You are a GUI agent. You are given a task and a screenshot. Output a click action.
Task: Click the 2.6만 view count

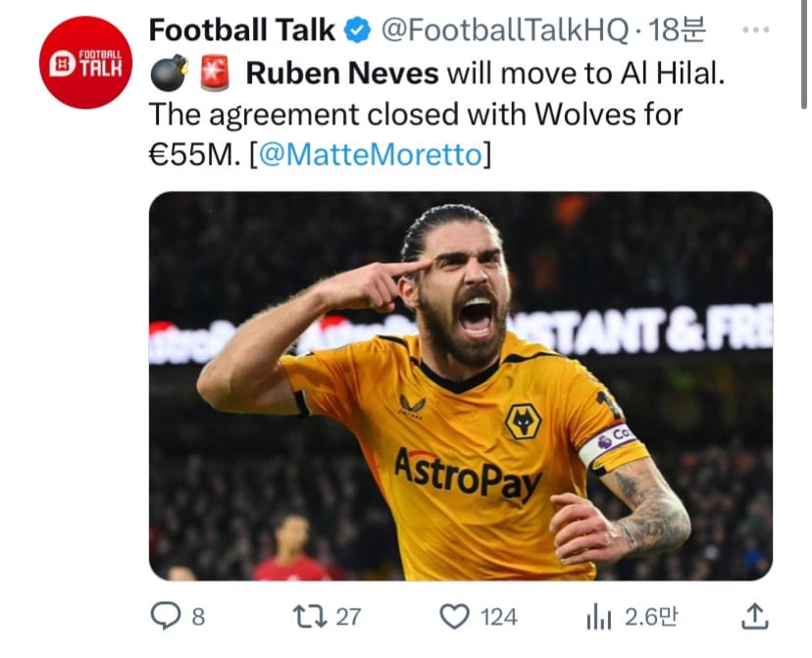(651, 617)
